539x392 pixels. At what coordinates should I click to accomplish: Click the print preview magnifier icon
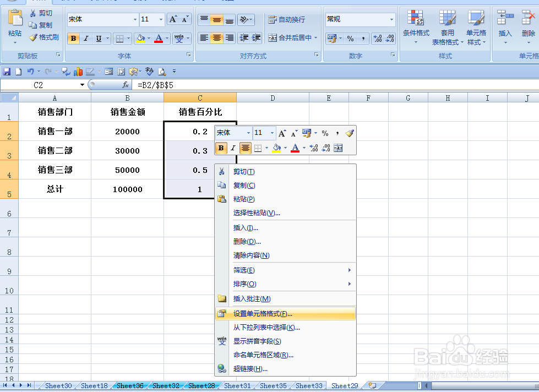[x=162, y=72]
